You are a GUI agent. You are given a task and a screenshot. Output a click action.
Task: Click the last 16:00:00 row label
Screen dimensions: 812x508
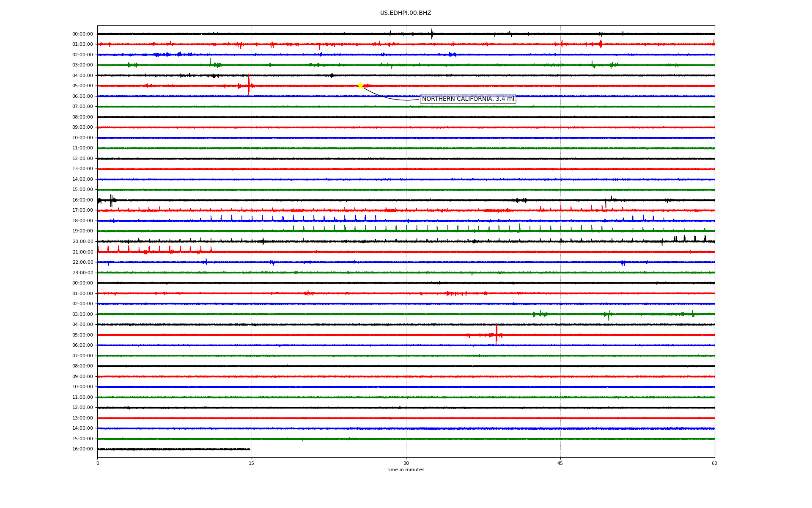click(82, 449)
